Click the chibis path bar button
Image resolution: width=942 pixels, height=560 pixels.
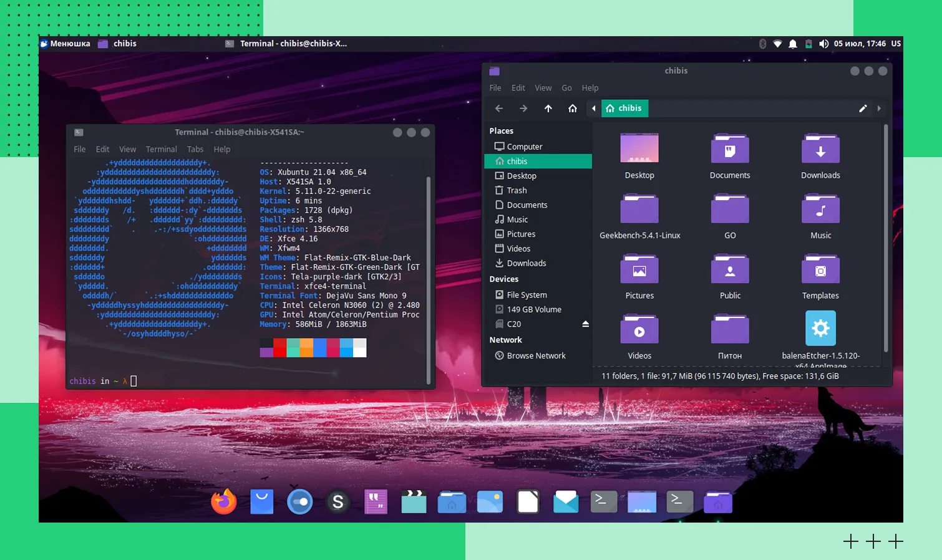(x=624, y=109)
